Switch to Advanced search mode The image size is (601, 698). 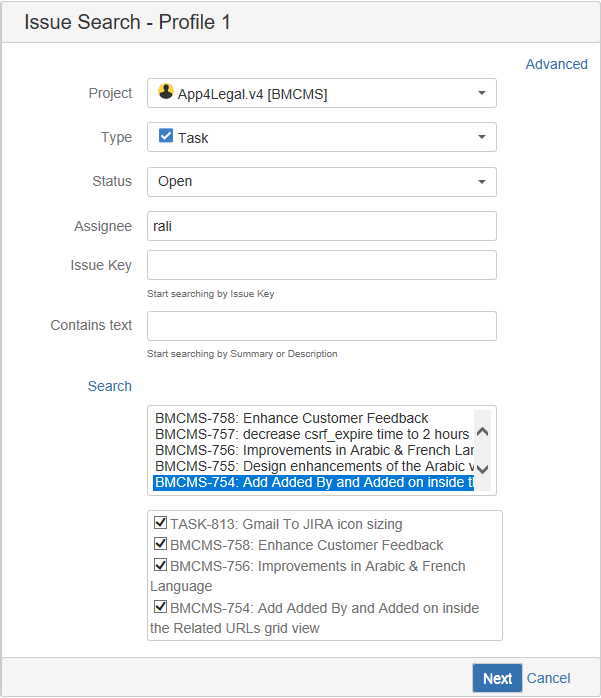pos(556,64)
